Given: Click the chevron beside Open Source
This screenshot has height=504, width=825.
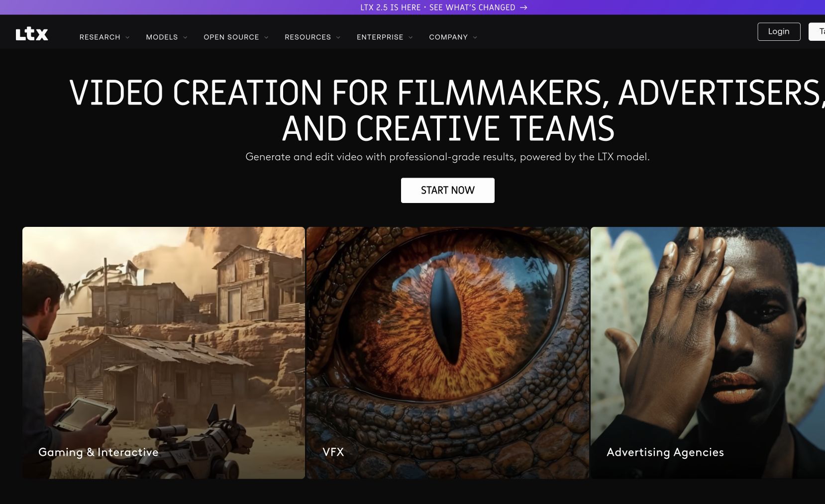Looking at the screenshot, I should tap(266, 37).
